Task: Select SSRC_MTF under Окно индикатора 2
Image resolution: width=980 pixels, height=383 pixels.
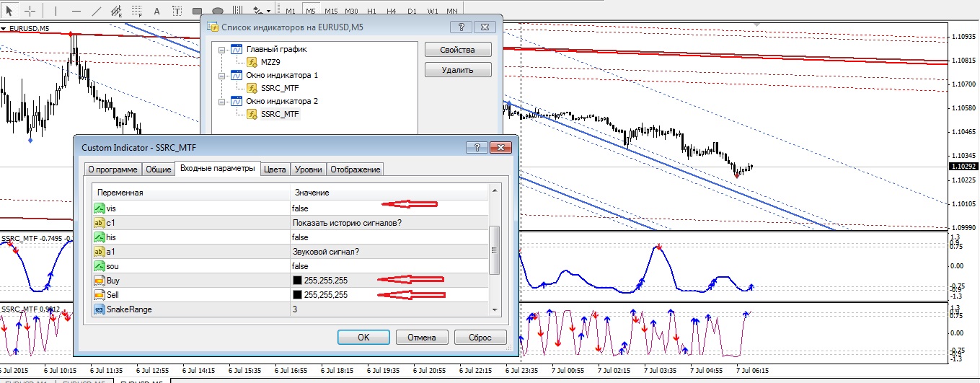Action: pos(280,114)
